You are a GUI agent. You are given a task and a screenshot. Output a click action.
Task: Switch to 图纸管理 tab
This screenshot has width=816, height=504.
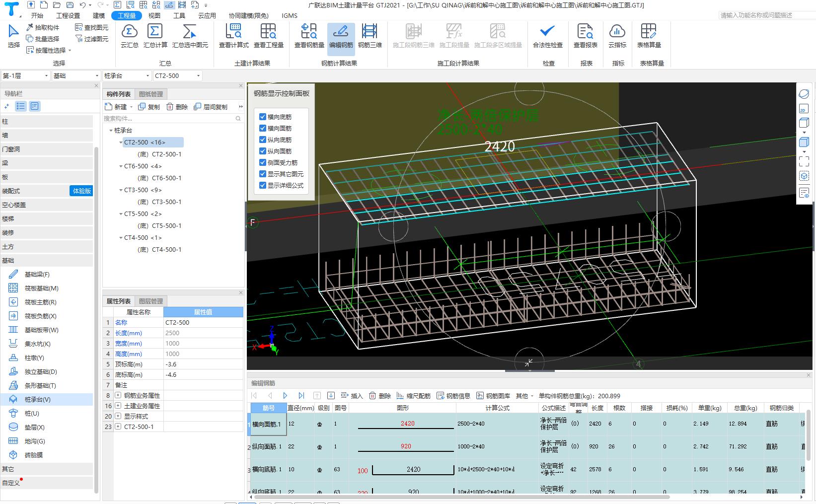[x=151, y=94]
